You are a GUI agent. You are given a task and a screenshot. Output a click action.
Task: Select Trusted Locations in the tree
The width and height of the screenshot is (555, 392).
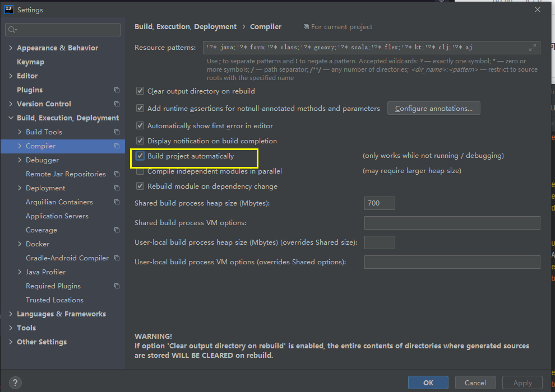click(54, 300)
